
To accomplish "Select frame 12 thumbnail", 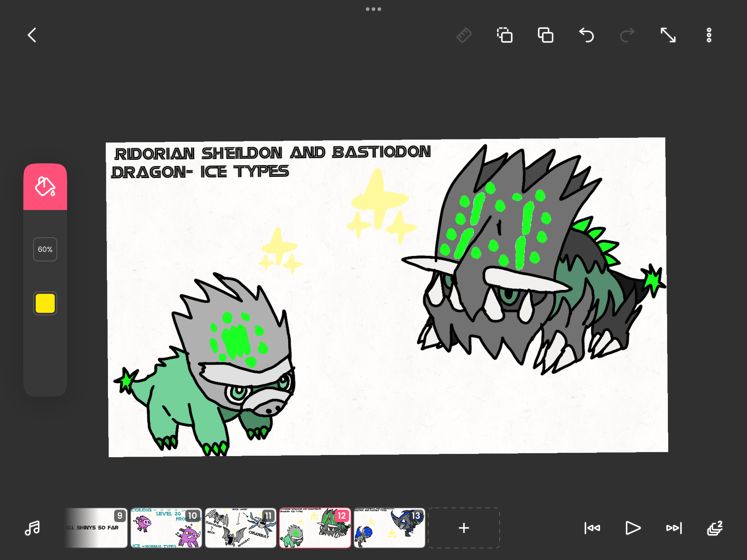I will pos(315,528).
